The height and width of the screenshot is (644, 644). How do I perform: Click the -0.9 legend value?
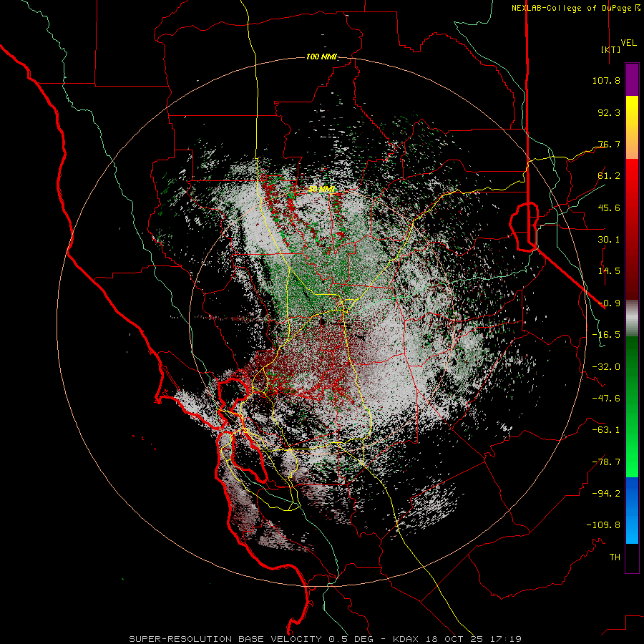609,303
